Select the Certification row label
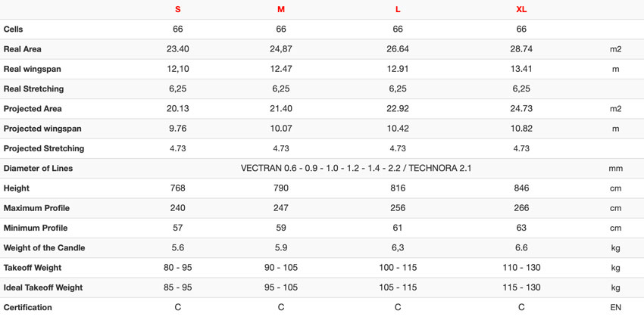Viewport: 644px width, 320px height. coord(27,308)
